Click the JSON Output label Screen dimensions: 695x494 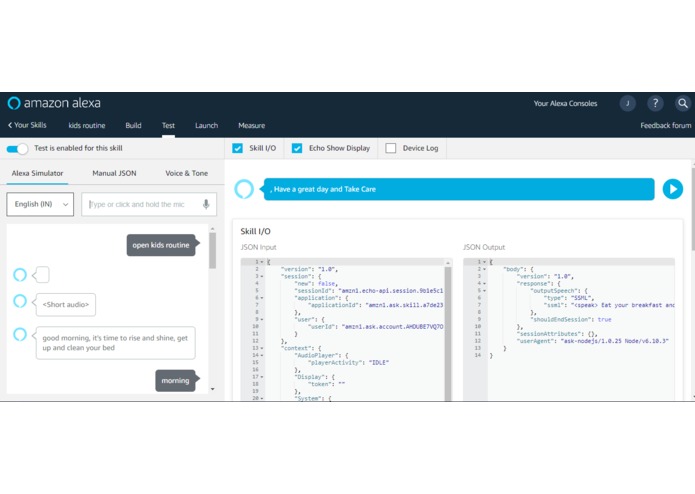tap(484, 247)
